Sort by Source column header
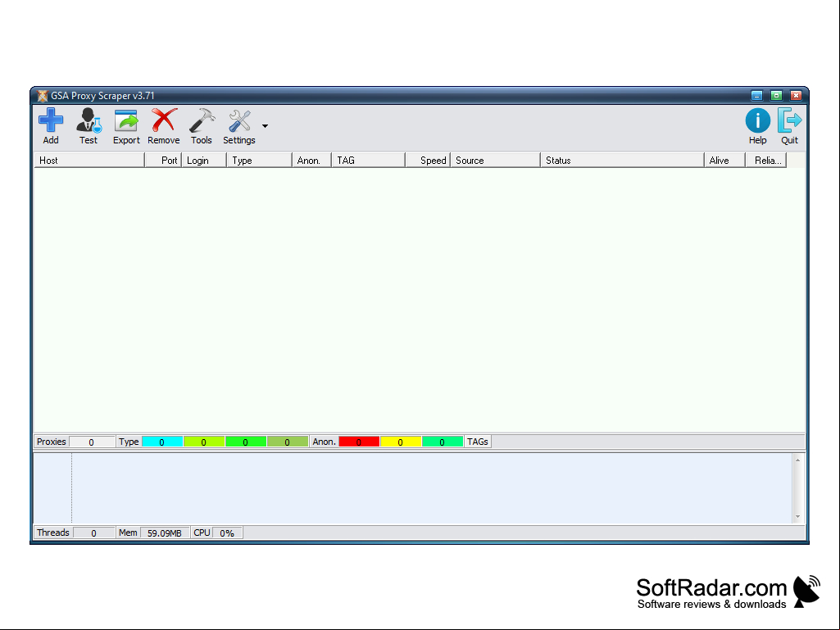Screen dimensions: 840x630 [x=496, y=161]
